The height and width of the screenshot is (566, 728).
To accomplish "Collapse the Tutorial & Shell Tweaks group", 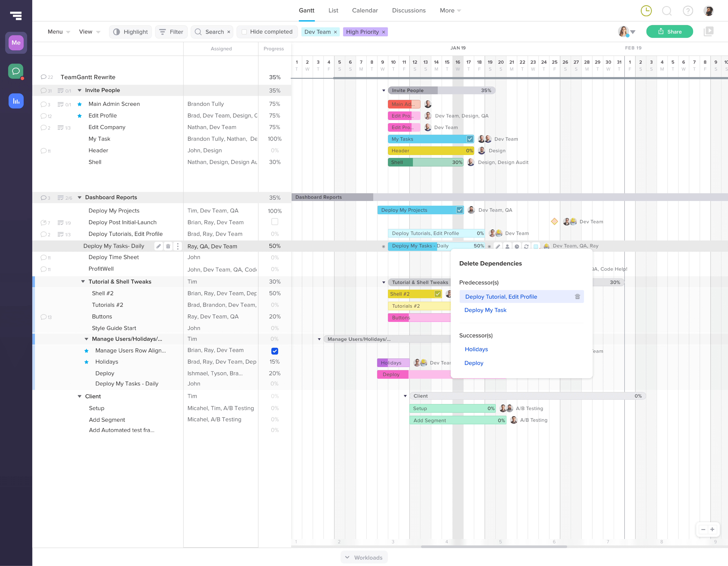I will 83,281.
